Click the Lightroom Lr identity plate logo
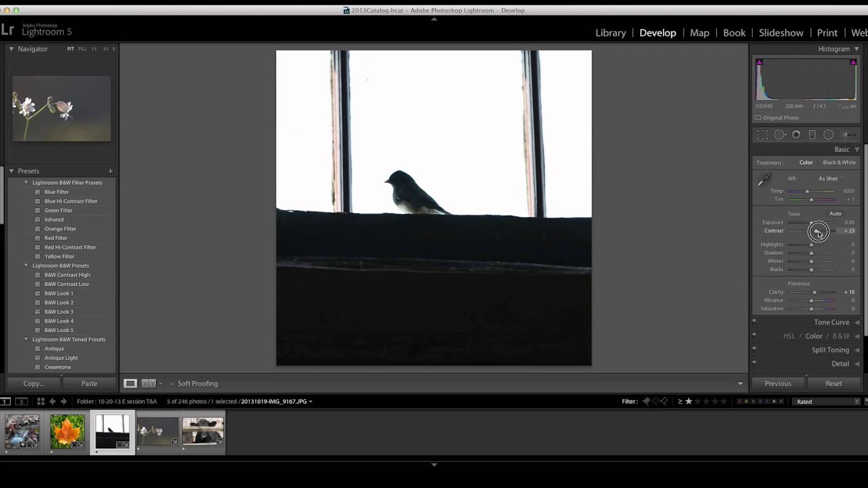 (x=7, y=29)
